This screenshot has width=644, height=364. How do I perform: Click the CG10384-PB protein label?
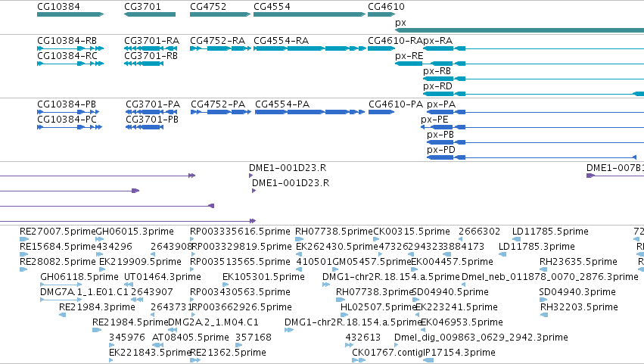(67, 104)
